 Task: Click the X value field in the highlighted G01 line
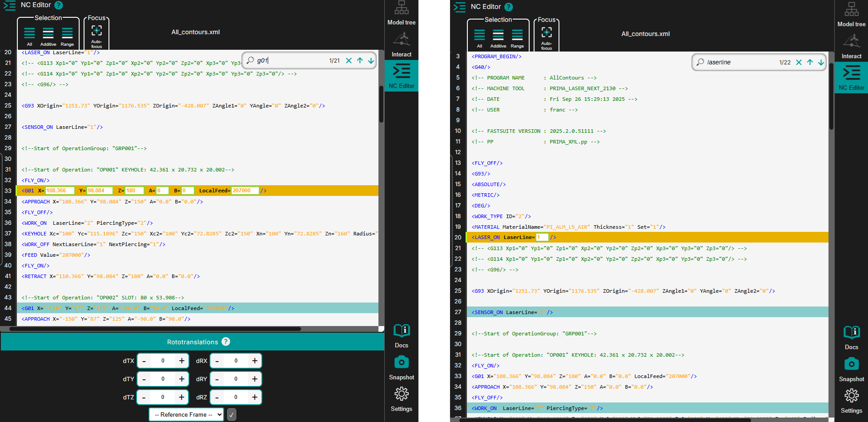[60, 191]
